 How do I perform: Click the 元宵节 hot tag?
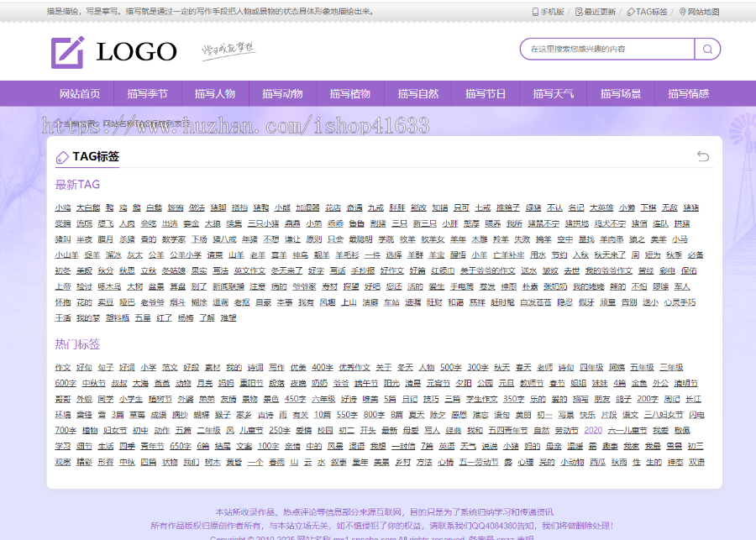click(438, 383)
